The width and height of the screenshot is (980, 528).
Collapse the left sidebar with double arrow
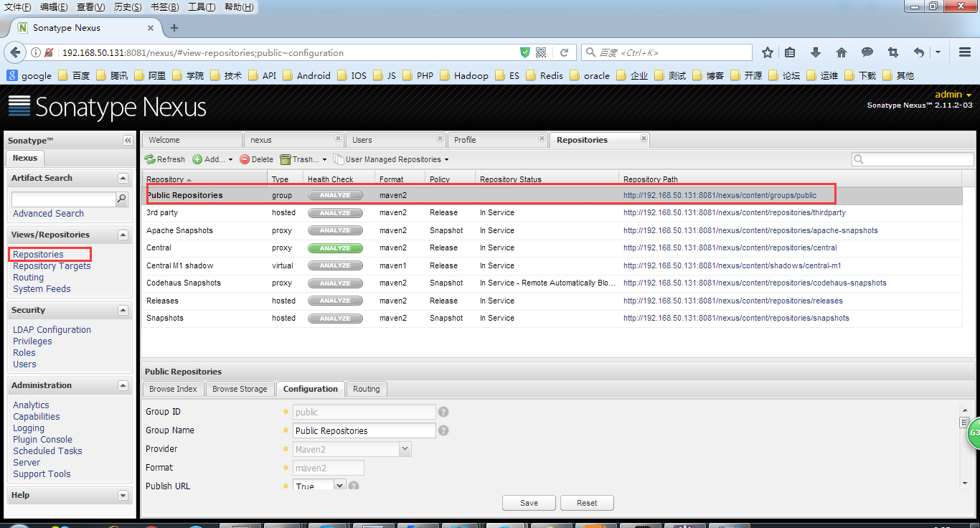(x=128, y=141)
